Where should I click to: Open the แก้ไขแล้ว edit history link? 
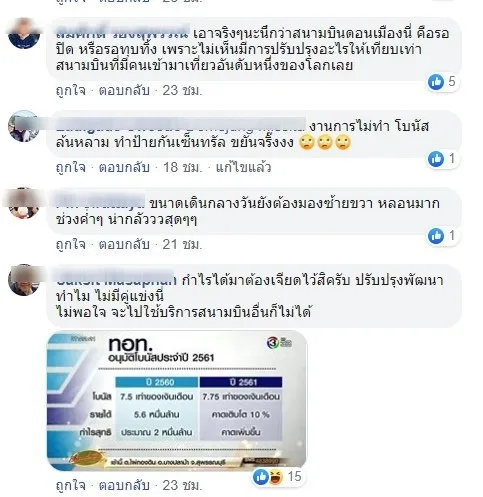(x=243, y=167)
